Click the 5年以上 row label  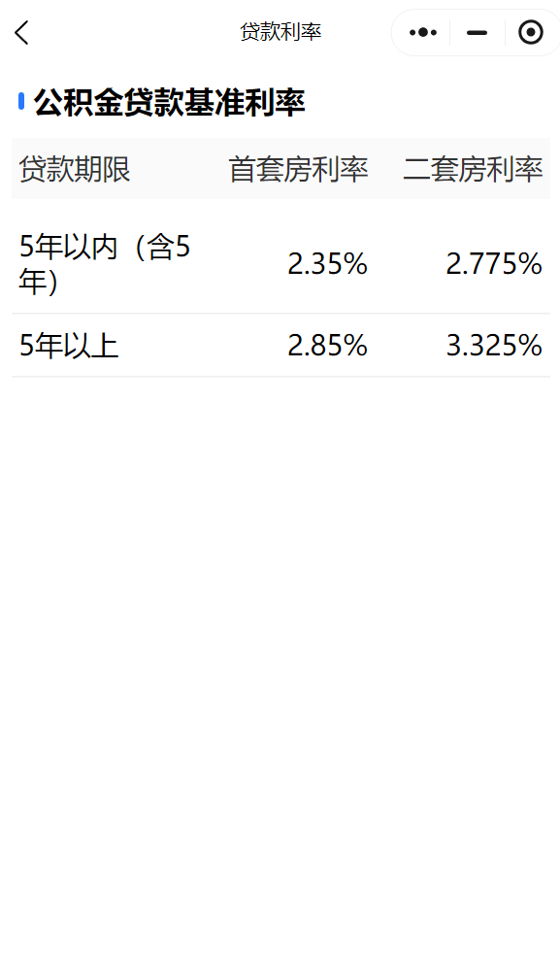[69, 346]
